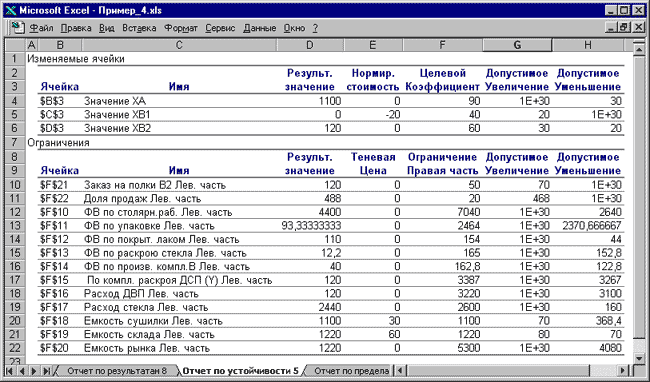Jump to last sheet tab arrow
The image size is (650, 382).
(x=46, y=370)
